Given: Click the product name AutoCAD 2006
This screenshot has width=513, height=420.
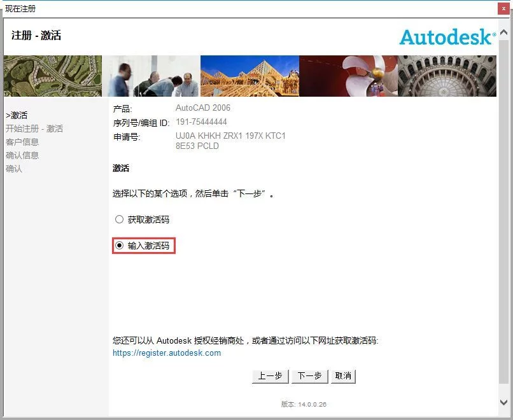Looking at the screenshot, I should (x=203, y=108).
